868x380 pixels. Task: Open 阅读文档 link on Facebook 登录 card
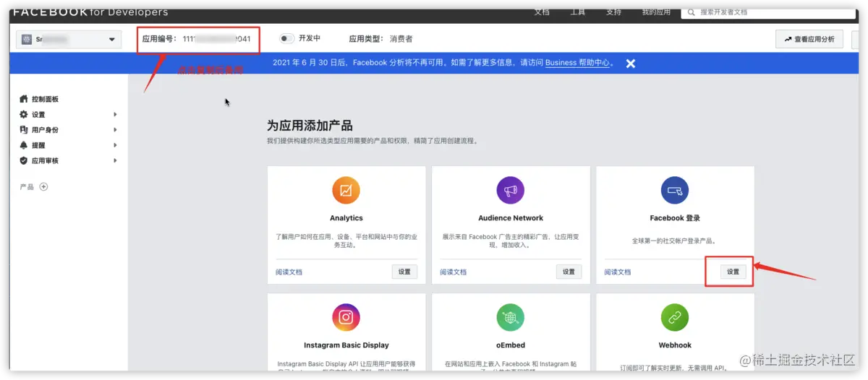click(x=618, y=272)
